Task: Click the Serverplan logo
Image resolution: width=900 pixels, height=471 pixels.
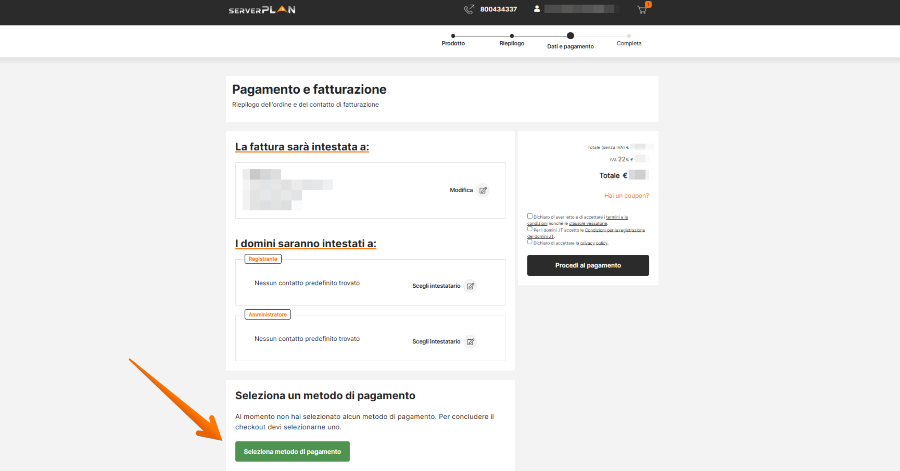Action: [261, 10]
